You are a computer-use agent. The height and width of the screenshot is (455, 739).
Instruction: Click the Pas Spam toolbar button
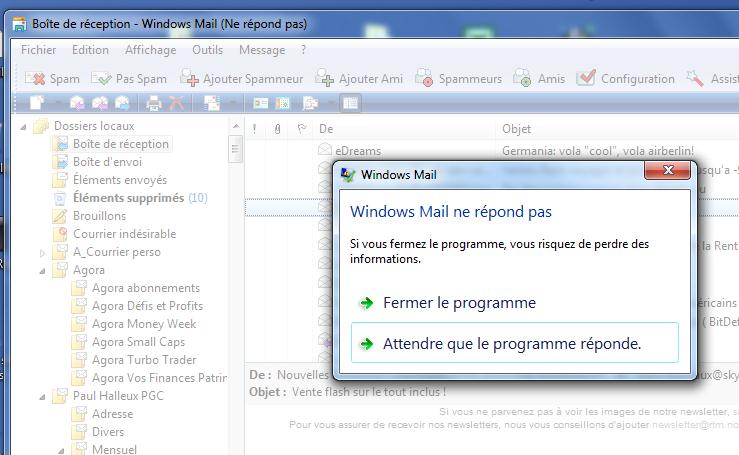point(129,78)
